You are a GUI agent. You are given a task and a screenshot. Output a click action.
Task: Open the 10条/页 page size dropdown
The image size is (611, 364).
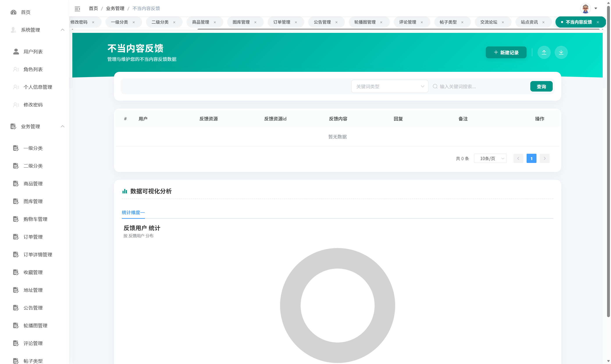pos(490,158)
